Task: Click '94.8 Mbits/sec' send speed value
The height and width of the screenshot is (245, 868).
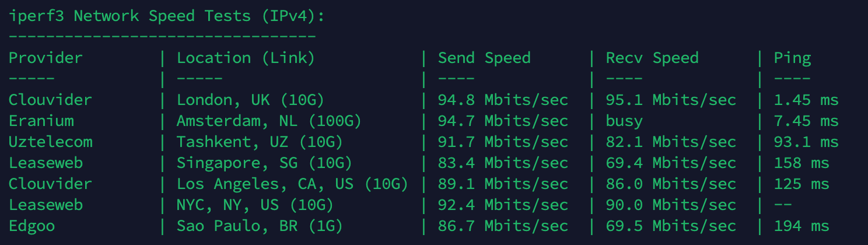Action: (503, 100)
